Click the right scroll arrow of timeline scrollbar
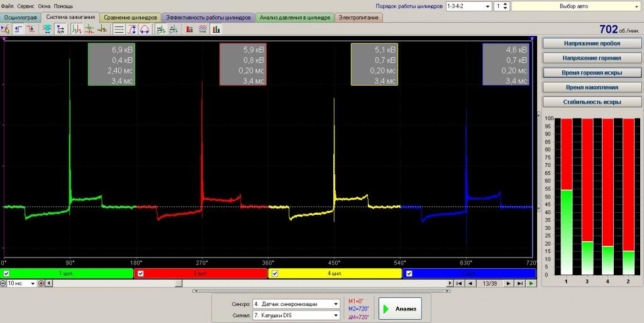This screenshot has width=644, height=323. pos(450,283)
